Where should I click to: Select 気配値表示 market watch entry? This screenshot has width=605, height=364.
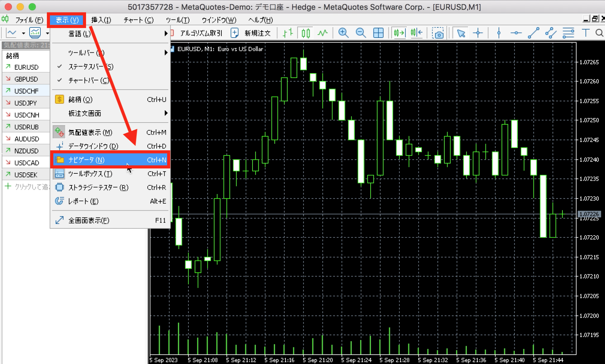tap(110, 132)
